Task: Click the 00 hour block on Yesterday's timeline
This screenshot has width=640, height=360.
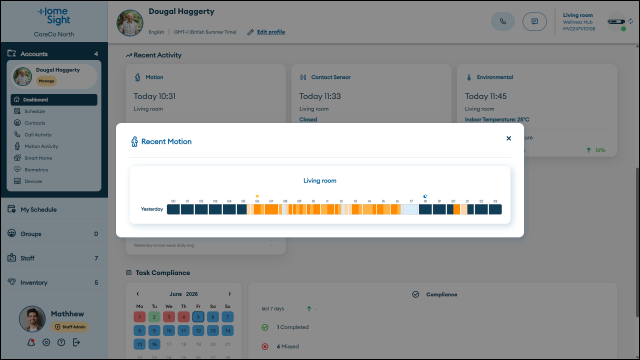Action: click(173, 209)
